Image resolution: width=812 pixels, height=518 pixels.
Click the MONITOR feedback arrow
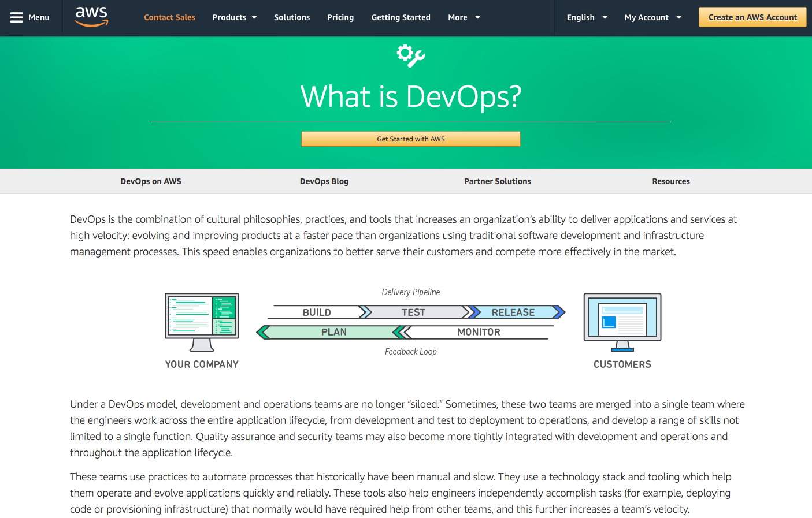coord(477,332)
